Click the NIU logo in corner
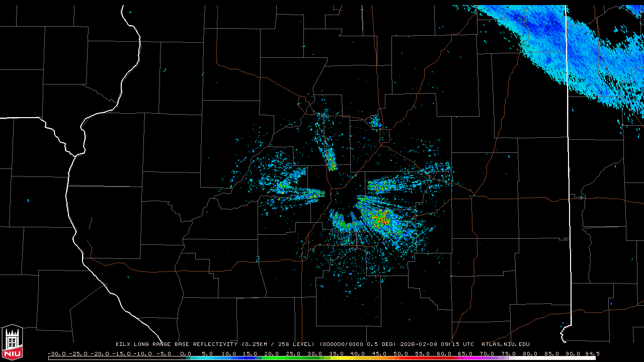This screenshot has width=644, height=362. coord(12,343)
